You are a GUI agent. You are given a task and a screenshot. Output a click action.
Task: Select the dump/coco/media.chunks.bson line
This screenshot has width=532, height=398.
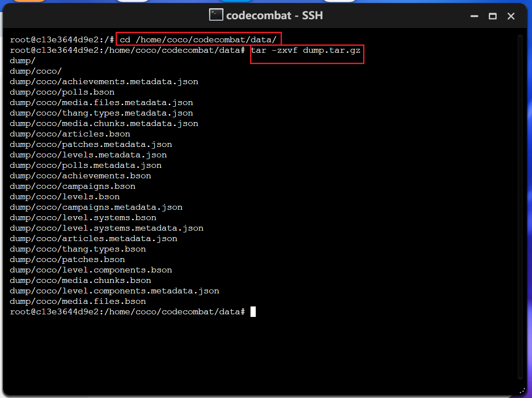(x=80, y=280)
